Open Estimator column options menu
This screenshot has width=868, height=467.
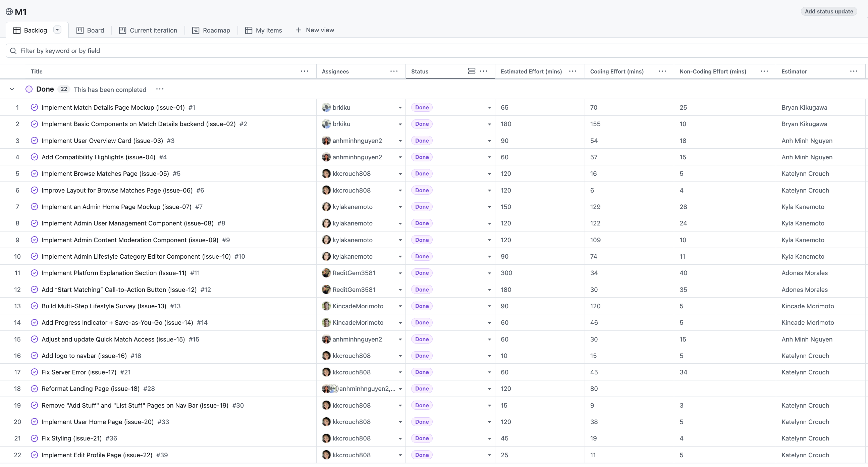[854, 71]
